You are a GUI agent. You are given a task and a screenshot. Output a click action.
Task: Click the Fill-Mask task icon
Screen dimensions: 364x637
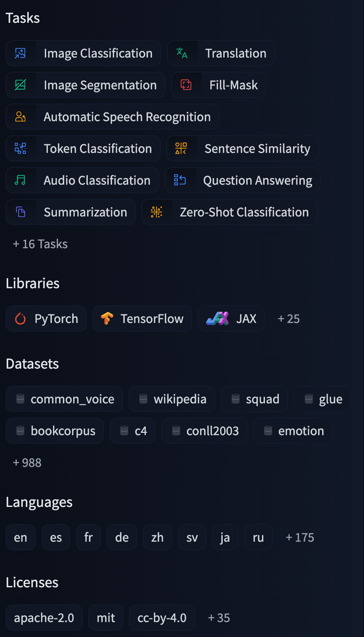(186, 85)
